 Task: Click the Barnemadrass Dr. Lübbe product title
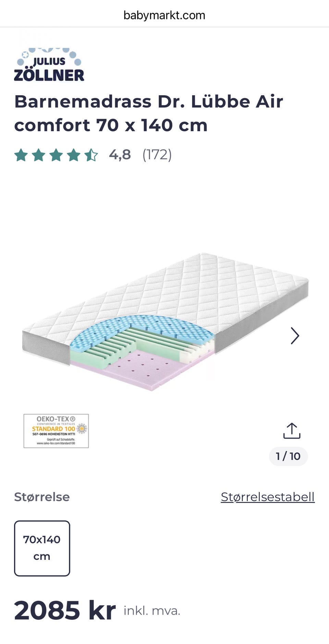pyautogui.click(x=148, y=113)
